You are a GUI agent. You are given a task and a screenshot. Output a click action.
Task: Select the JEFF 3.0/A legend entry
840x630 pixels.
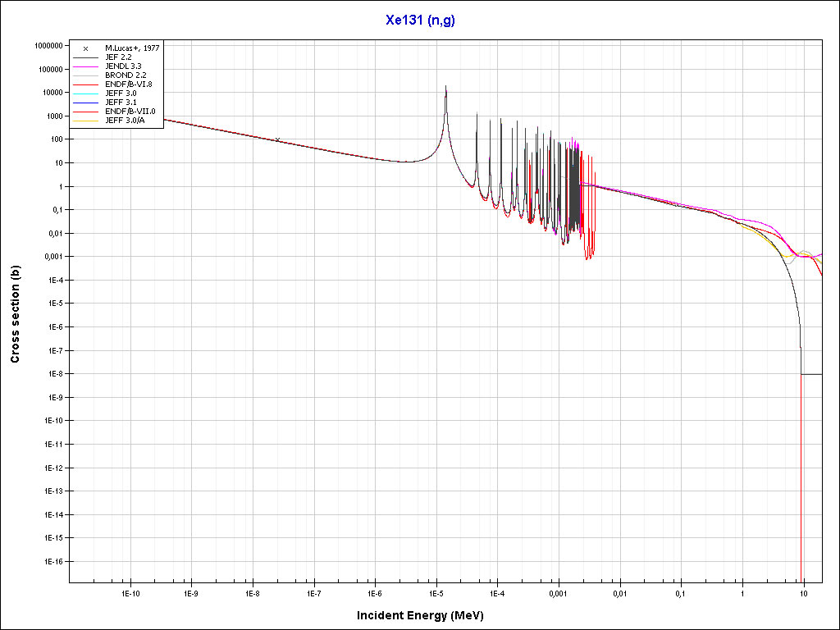(126, 121)
